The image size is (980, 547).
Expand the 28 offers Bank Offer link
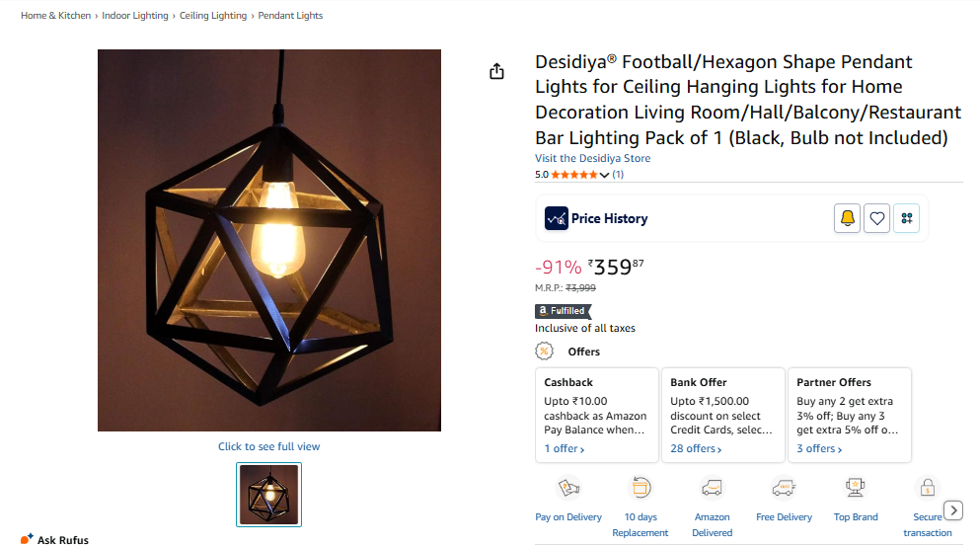[x=696, y=449]
